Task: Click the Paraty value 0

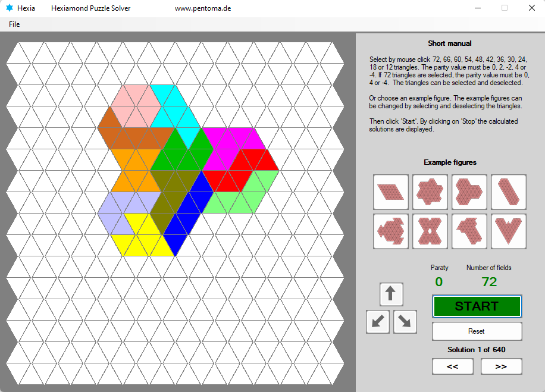Action: point(439,282)
